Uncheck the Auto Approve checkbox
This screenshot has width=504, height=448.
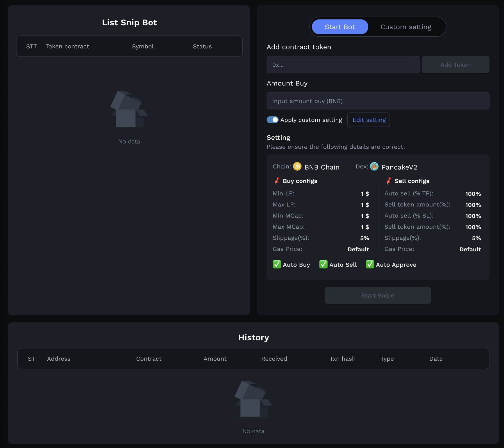pyautogui.click(x=370, y=264)
